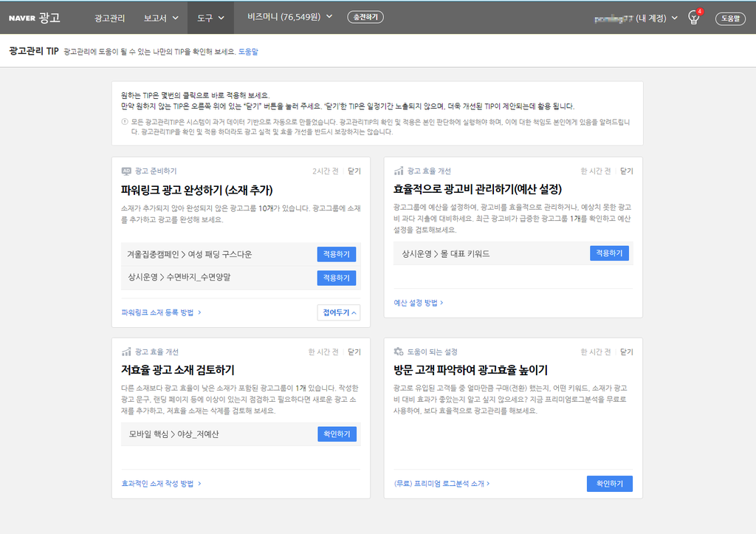Open the 도움말 link beside the page description
This screenshot has width=756, height=534.
click(248, 52)
